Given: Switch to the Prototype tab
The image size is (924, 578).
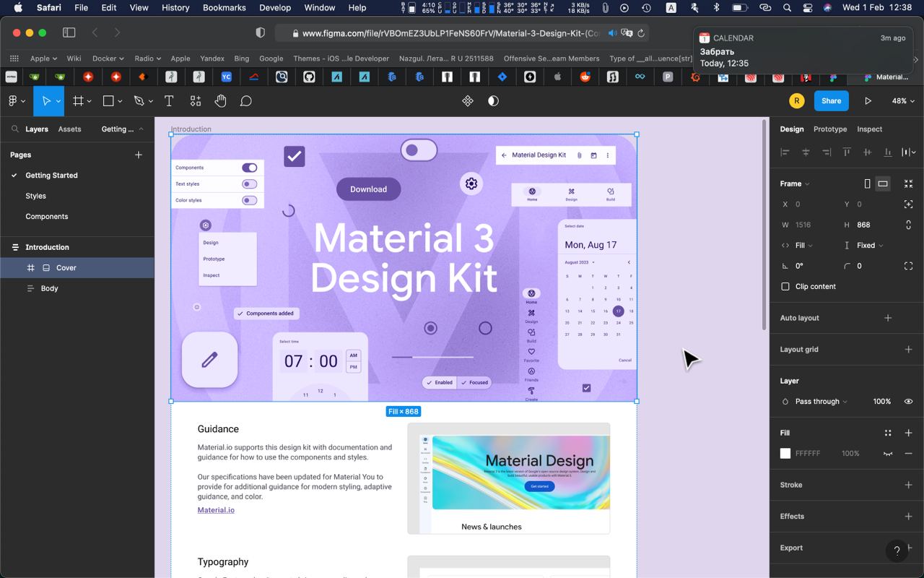Looking at the screenshot, I should click(x=829, y=129).
